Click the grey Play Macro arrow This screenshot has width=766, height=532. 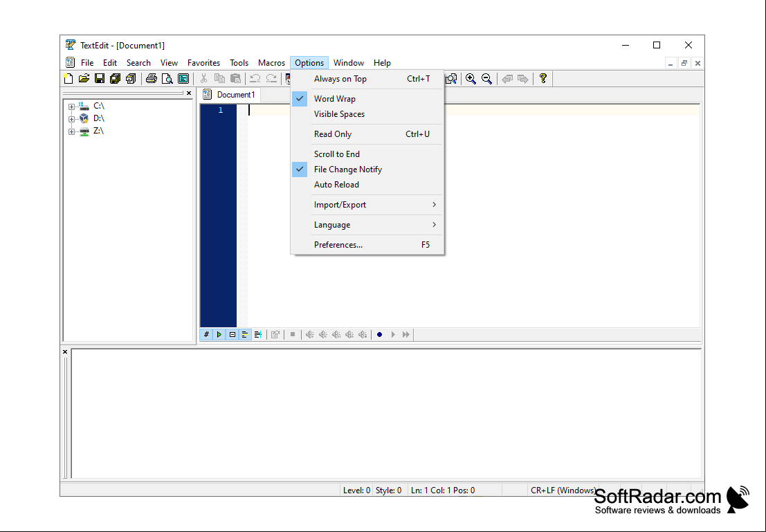393,335
